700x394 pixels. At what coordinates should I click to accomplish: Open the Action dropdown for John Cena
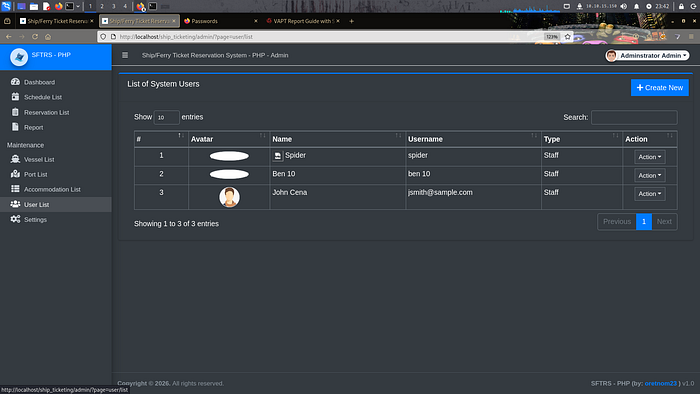pos(650,194)
